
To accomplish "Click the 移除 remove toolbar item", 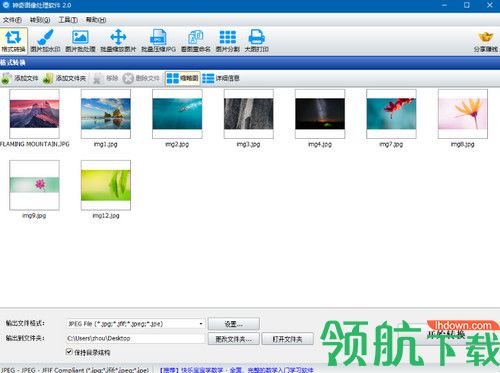I will (x=106, y=79).
